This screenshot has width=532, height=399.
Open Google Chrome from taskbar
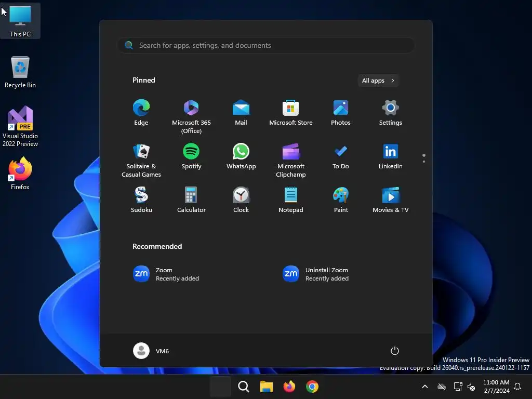click(312, 387)
